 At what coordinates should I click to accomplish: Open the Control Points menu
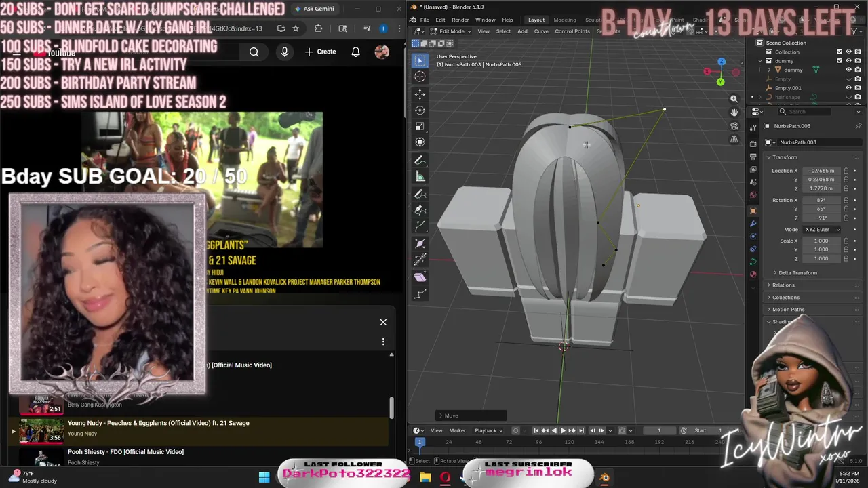coord(572,31)
